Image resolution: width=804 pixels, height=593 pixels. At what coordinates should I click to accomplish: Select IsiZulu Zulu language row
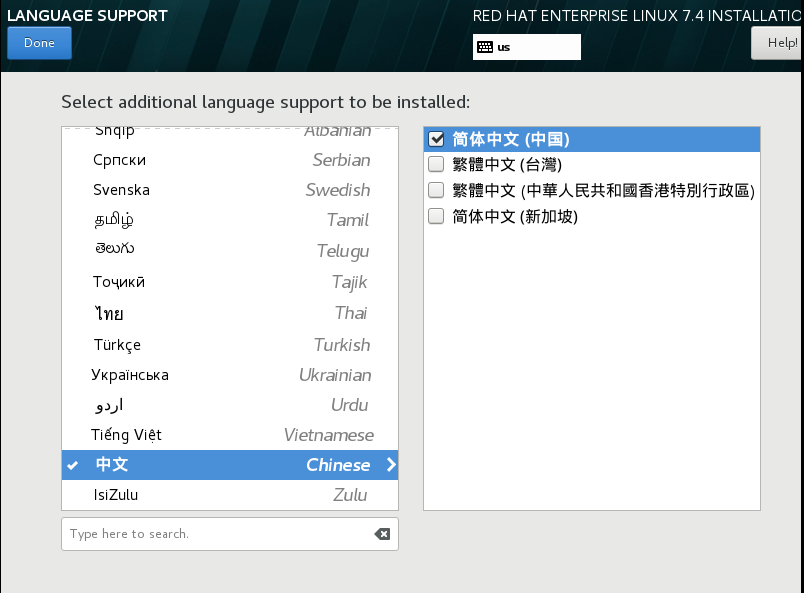230,495
